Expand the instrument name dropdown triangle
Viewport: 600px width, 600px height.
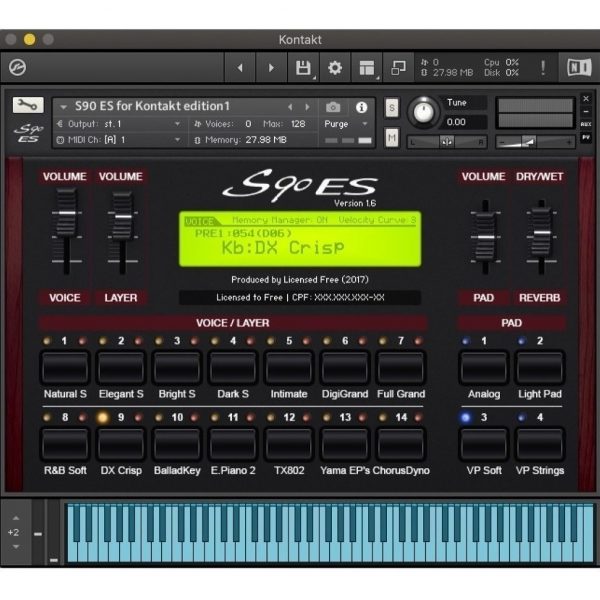tap(63, 107)
